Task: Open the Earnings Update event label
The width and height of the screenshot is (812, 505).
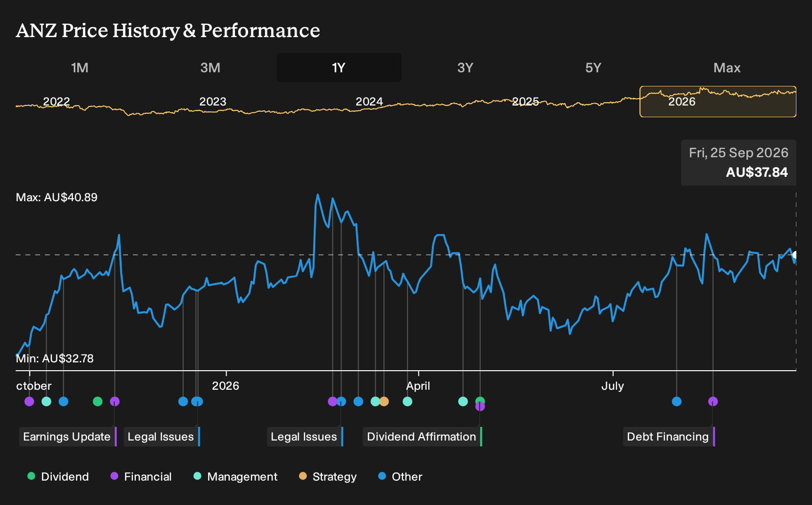Action: coord(67,437)
